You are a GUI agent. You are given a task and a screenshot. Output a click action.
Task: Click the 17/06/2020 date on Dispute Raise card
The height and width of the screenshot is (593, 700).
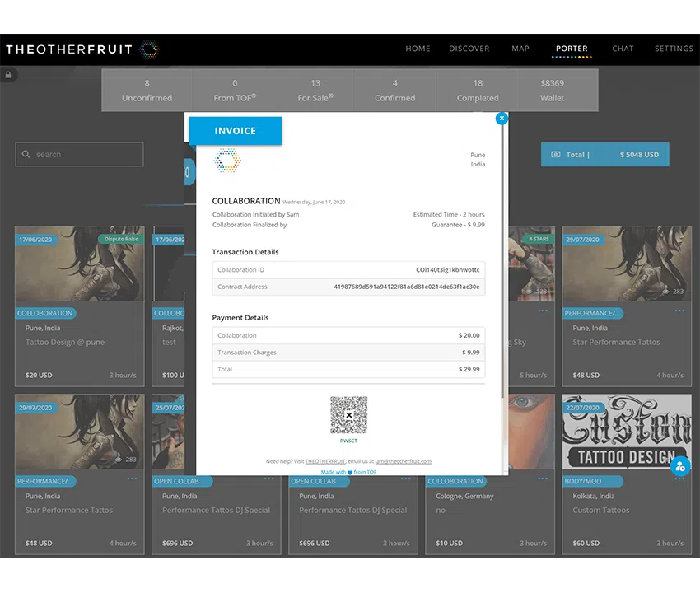[35, 240]
